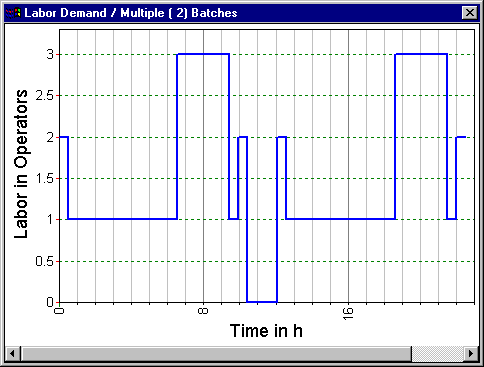This screenshot has height=367, width=484.
Task: Click the scrollbar track right of thumb
Action: [437, 353]
